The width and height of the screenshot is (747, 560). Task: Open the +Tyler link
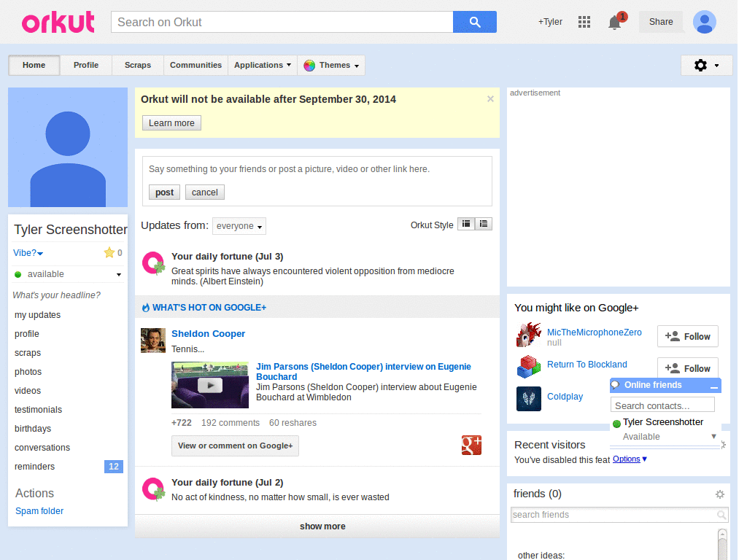[x=550, y=22]
